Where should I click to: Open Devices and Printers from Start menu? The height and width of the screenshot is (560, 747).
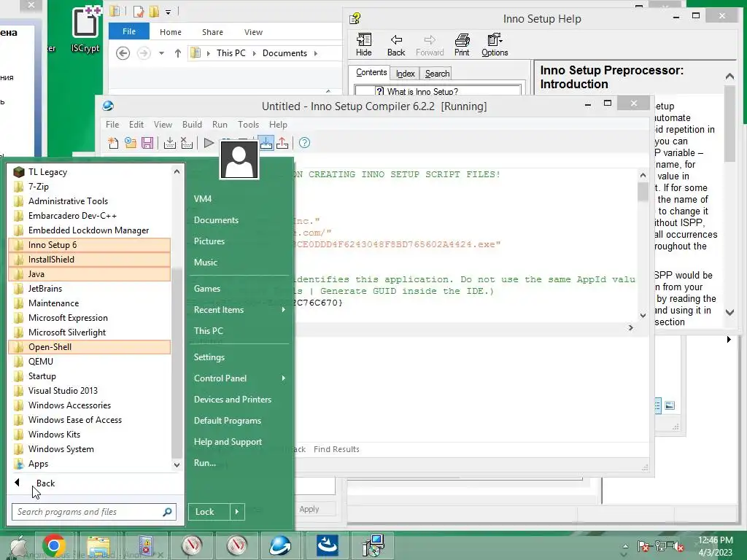pos(233,400)
